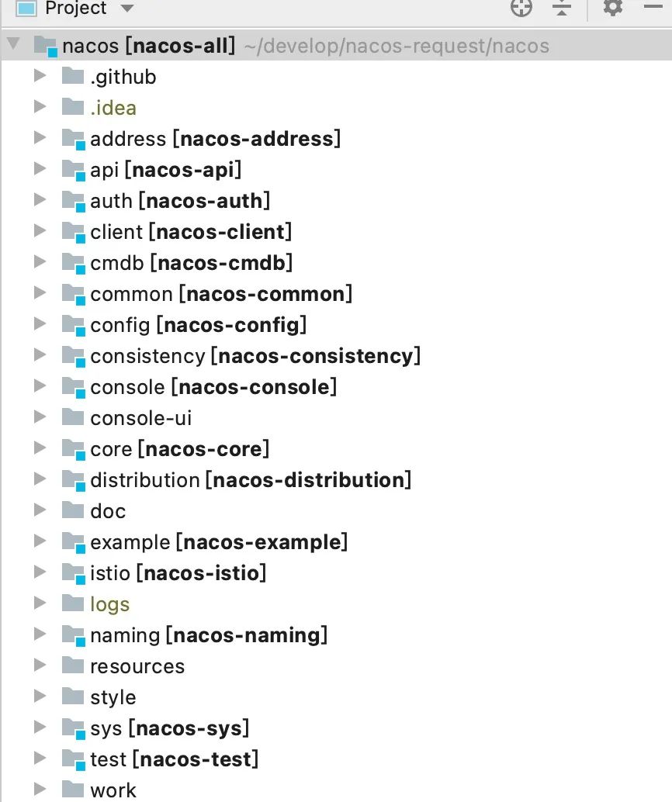
Task: Select the resources folder
Action: 137,666
